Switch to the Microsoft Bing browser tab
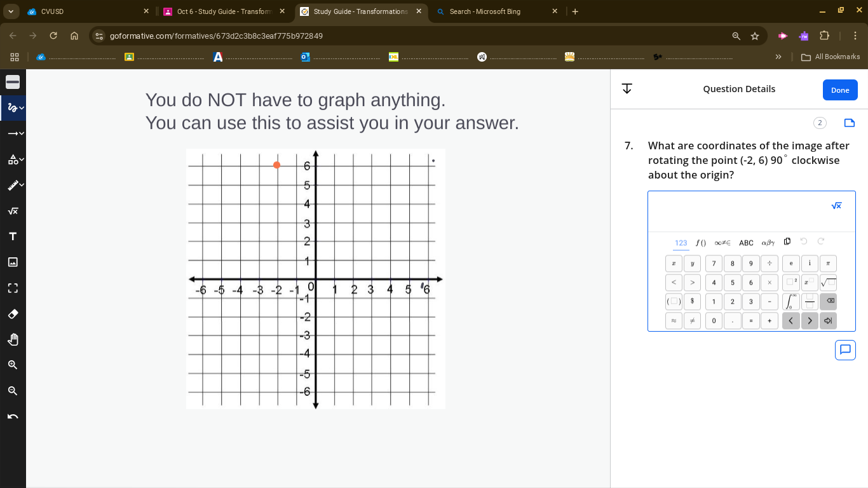 click(496, 11)
